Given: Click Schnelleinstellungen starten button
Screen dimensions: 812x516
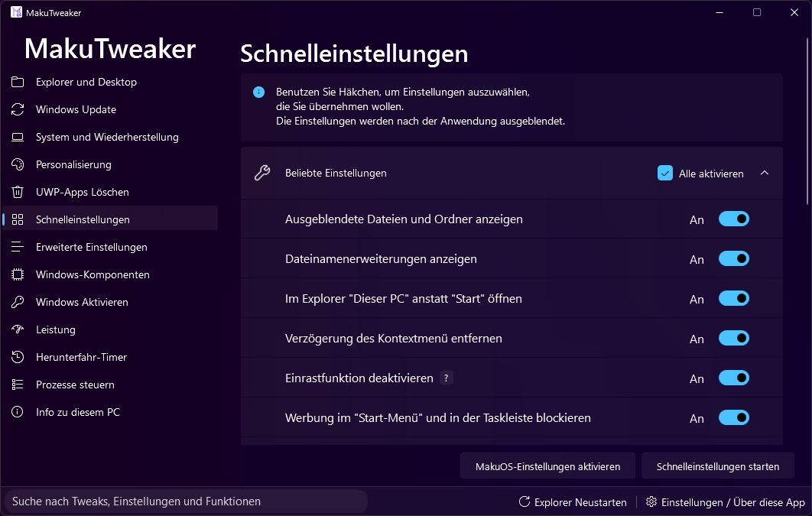Looking at the screenshot, I should (718, 466).
